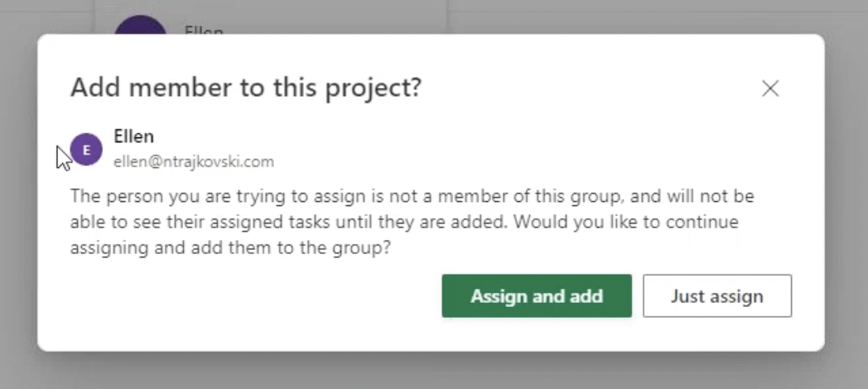Click the 'Add member to this project?' heading

[246, 88]
